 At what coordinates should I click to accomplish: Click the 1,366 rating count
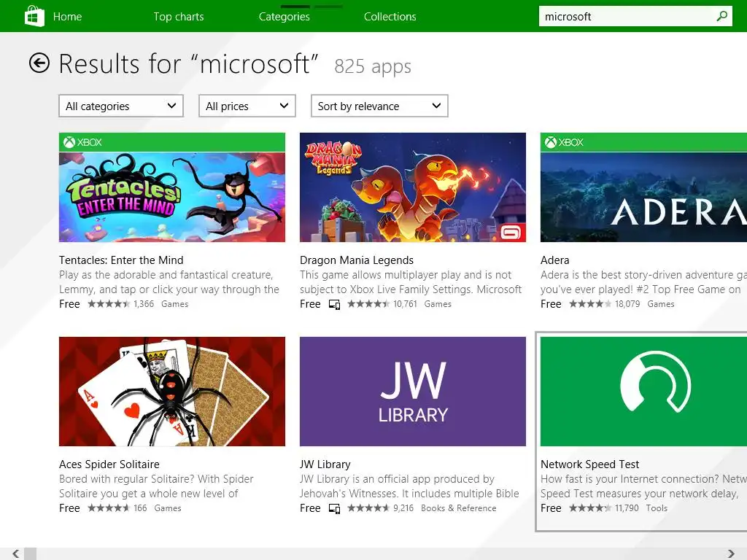[144, 304]
